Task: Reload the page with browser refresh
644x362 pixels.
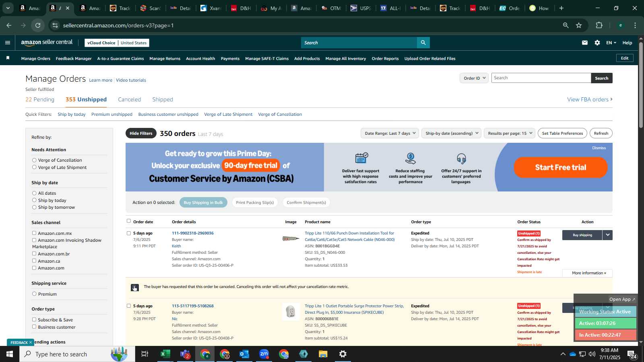Action: click(x=38, y=25)
